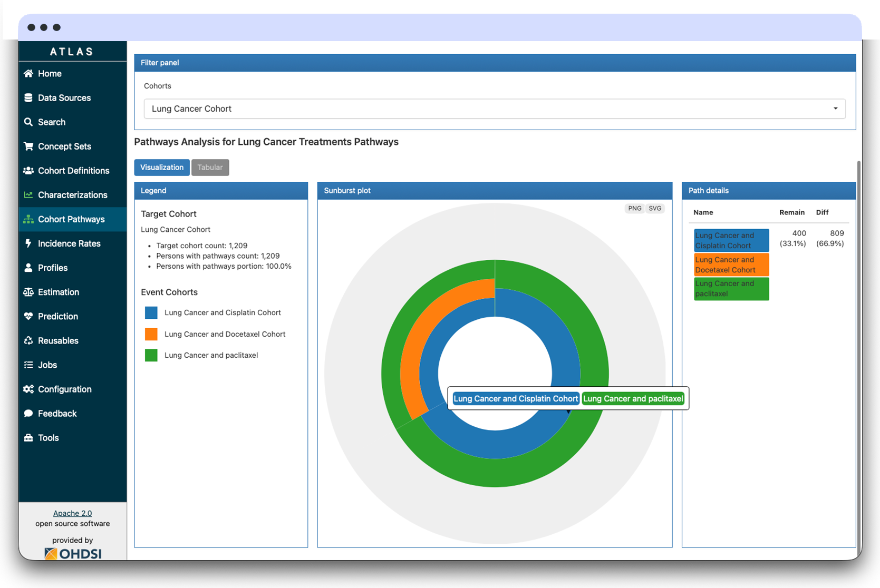This screenshot has width=880, height=588.
Task: Click the Estimation balance scale icon
Action: 28,291
